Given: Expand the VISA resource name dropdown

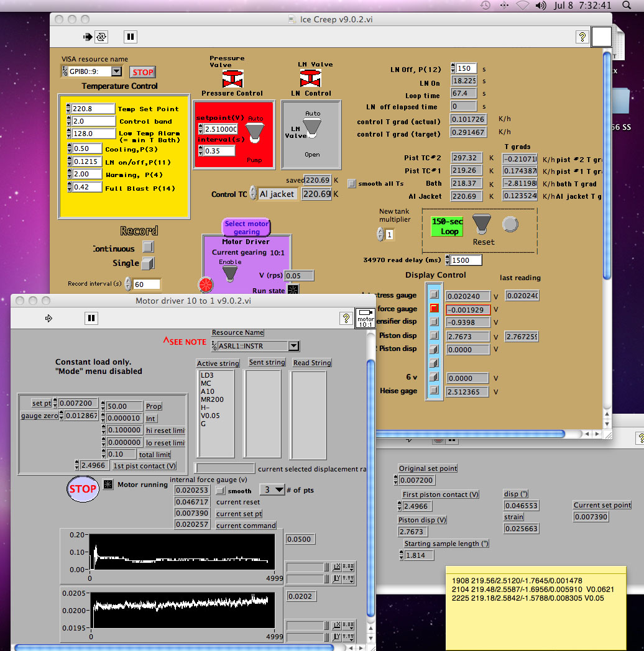Looking at the screenshot, I should coord(116,71).
